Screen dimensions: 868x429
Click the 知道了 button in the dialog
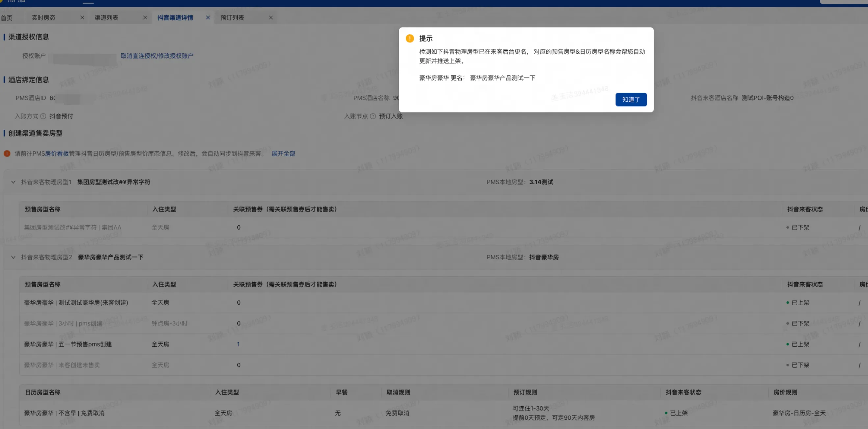pyautogui.click(x=631, y=99)
